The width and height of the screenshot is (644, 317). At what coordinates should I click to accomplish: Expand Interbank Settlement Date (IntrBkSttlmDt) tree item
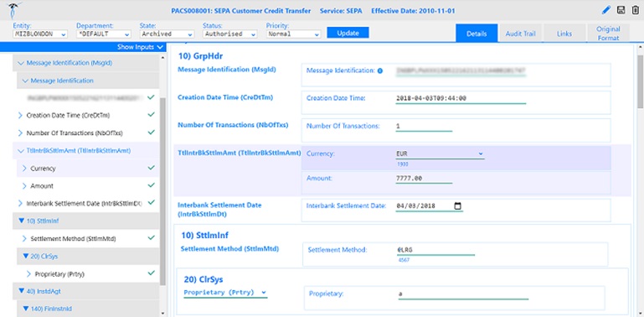coord(21,204)
